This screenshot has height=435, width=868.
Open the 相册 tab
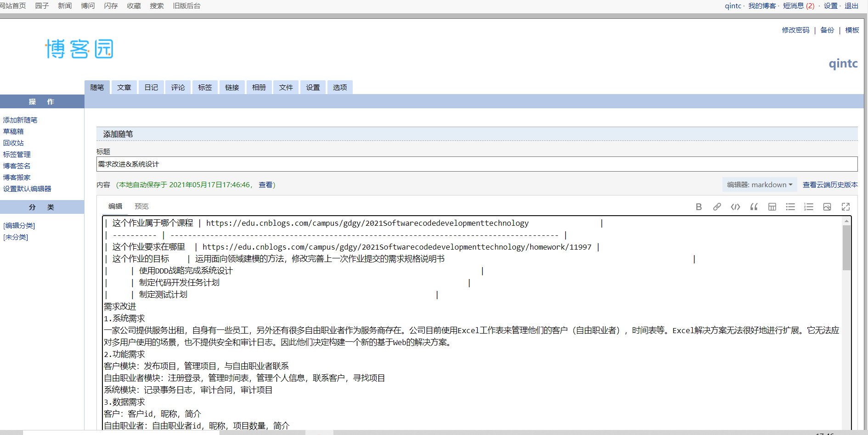[x=259, y=87]
